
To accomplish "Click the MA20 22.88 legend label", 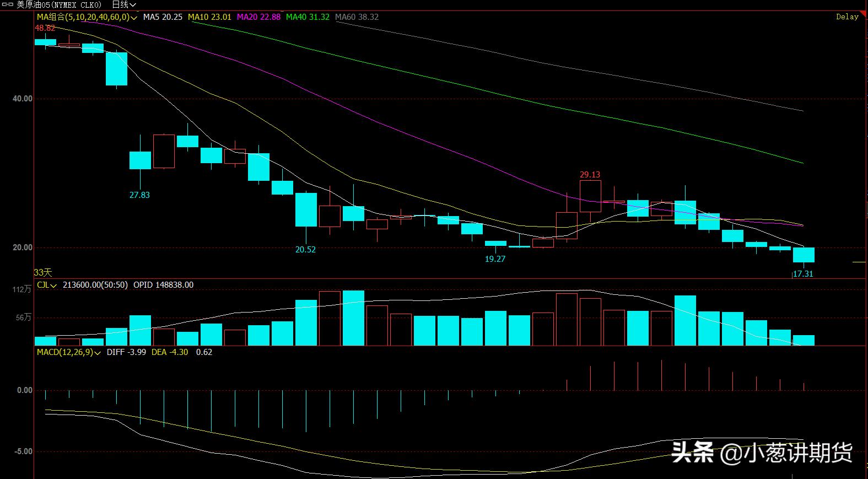I will (x=258, y=17).
